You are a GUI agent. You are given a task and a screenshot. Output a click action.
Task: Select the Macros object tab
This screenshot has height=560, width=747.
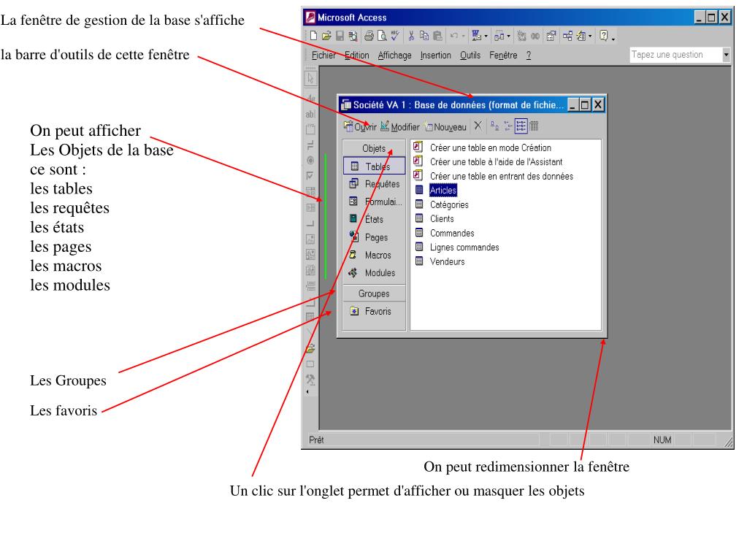click(374, 255)
